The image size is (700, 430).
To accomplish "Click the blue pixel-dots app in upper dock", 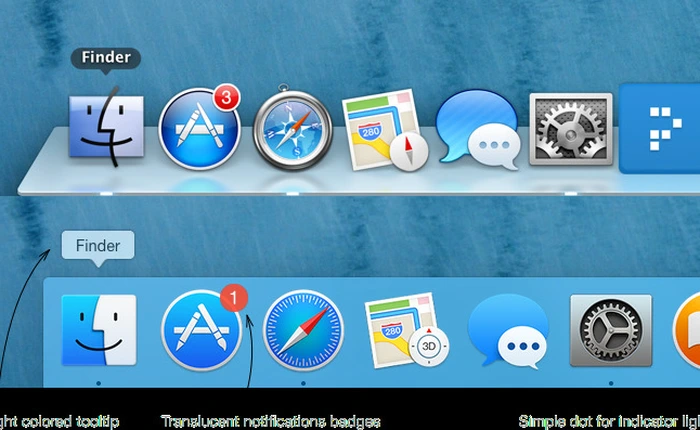I will (660, 129).
